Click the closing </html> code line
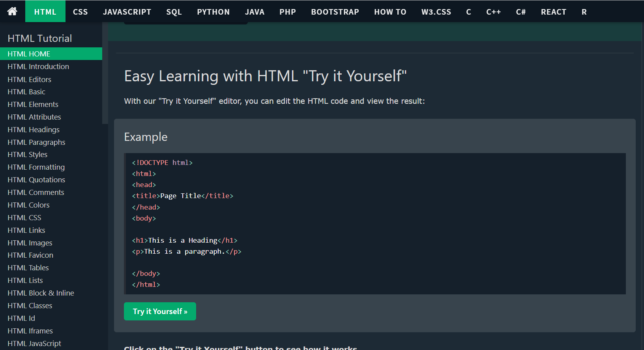Image resolution: width=644 pixels, height=350 pixels. (x=146, y=284)
